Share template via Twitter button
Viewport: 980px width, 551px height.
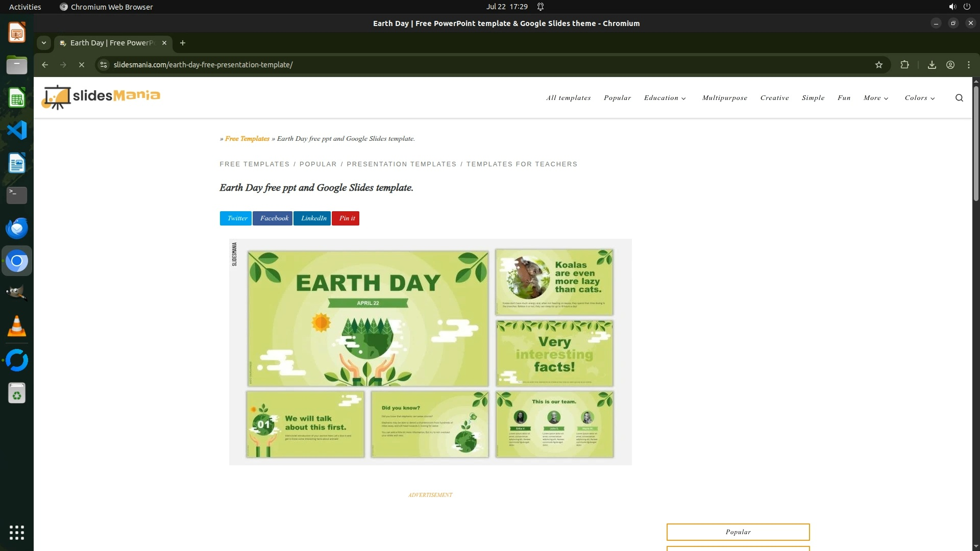coord(236,218)
